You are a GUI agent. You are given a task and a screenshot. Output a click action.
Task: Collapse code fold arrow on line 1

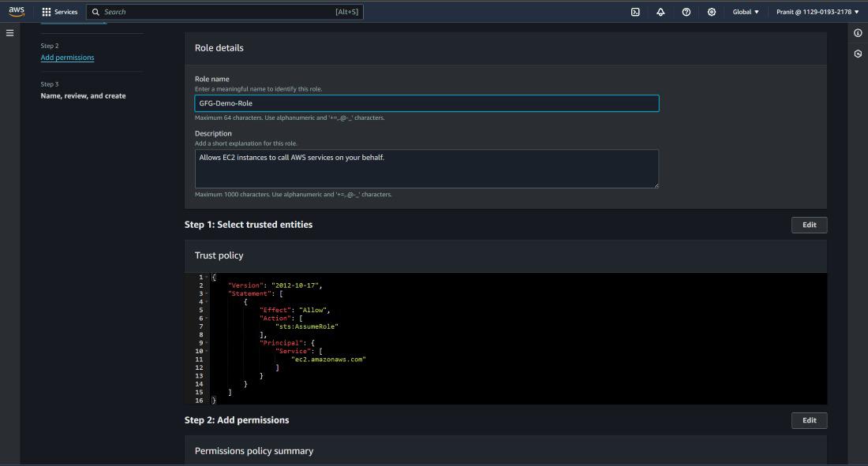point(207,278)
